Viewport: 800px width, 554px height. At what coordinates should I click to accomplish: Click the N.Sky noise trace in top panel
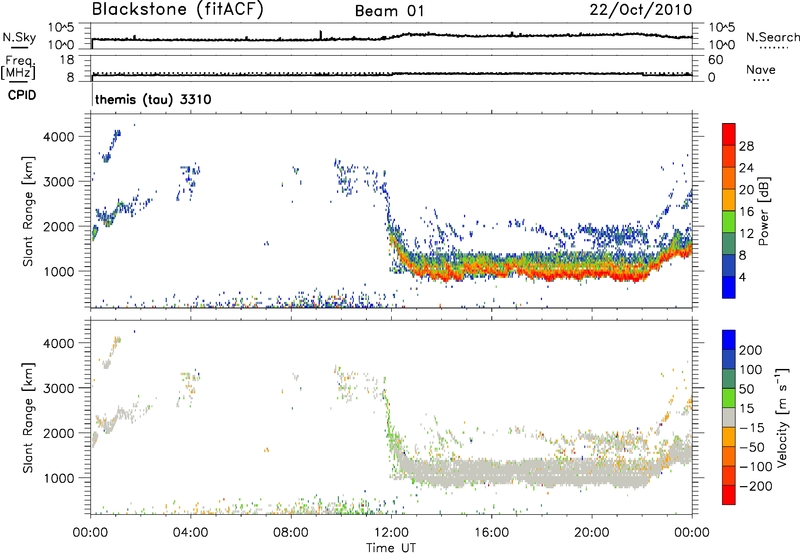coord(391,37)
